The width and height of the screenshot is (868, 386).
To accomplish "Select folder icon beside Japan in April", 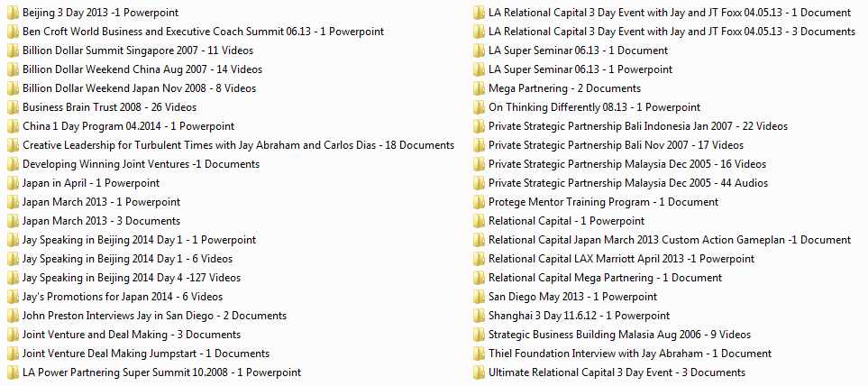I will [13, 183].
